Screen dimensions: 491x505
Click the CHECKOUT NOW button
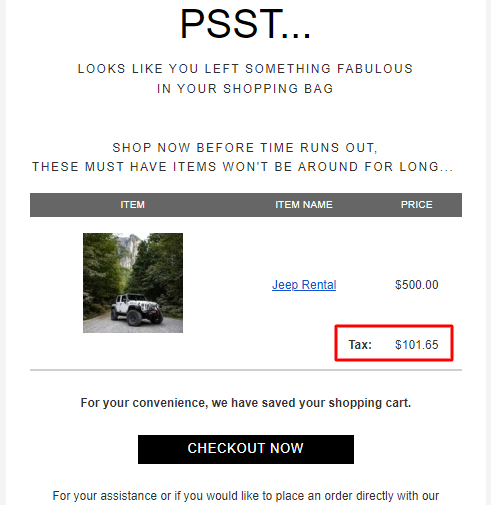(x=246, y=449)
